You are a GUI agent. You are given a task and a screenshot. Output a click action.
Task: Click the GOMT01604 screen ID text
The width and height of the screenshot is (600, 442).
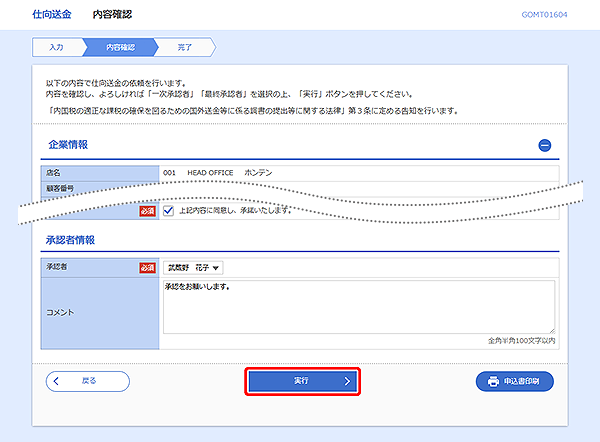[x=544, y=15]
